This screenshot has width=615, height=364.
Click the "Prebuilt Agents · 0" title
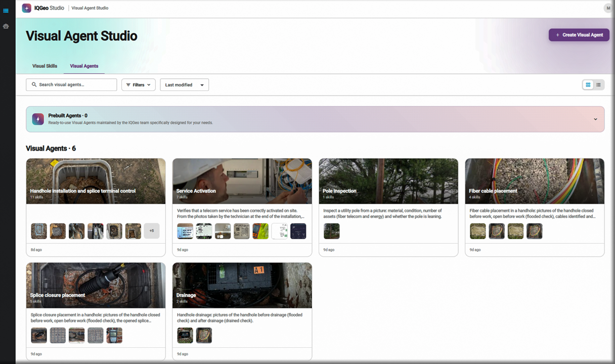[68, 116]
